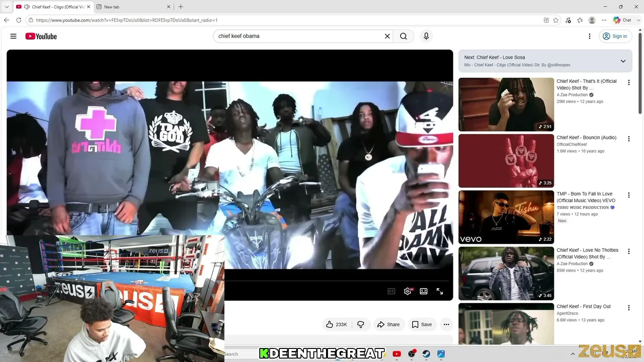This screenshot has width=644, height=362.
Task: Open Chief Keef - Bouncin (Audio) thumbnail
Action: coord(506,161)
